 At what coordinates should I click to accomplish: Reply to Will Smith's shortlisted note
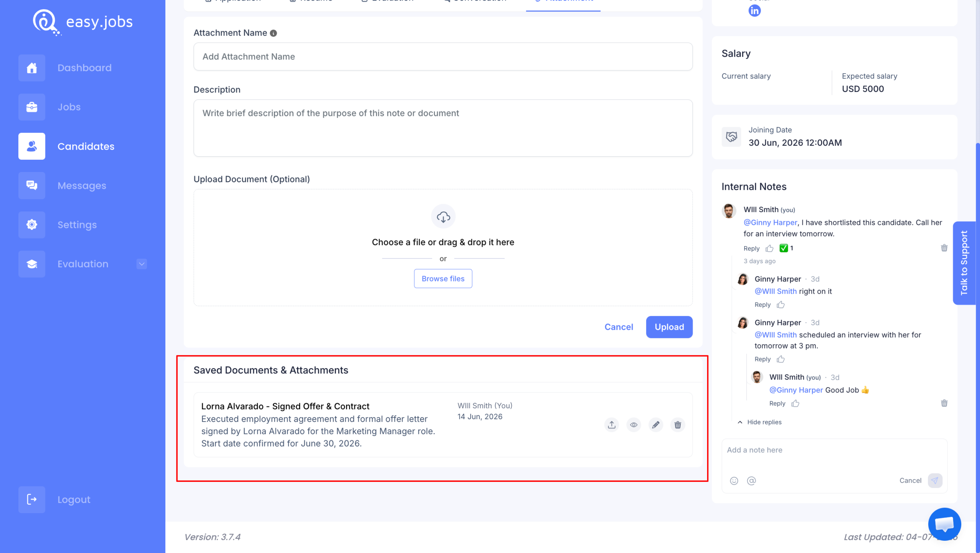tap(751, 249)
